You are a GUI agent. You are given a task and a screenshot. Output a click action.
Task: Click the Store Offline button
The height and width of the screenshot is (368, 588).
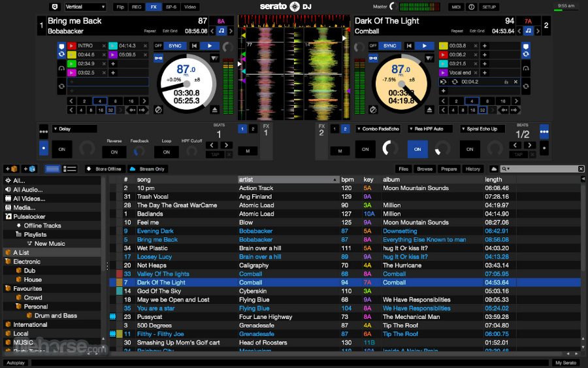coord(104,169)
